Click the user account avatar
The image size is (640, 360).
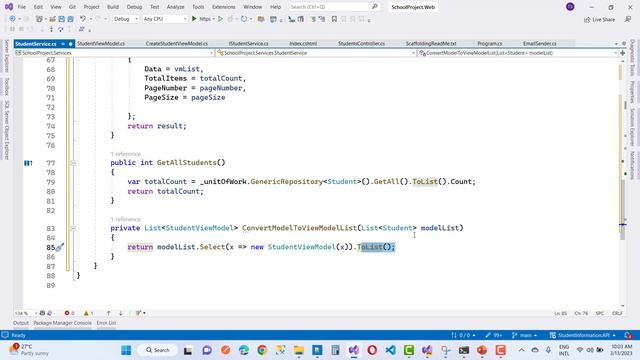[x=570, y=7]
